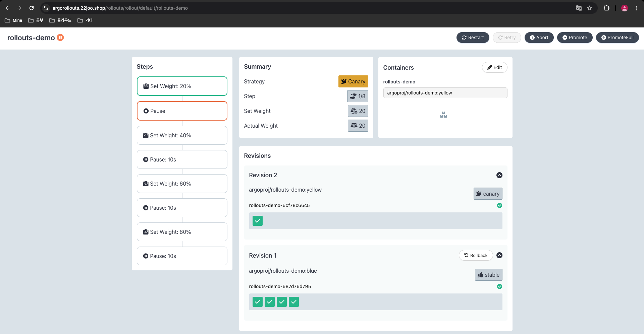
Task: Click the Revision 2 image argoproj/rollouts-demo:yellow text
Action: tap(285, 190)
